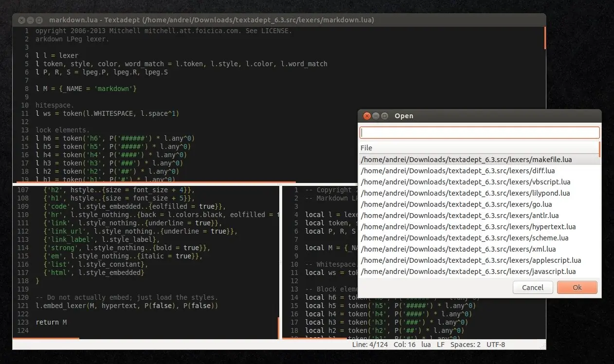The width and height of the screenshot is (614, 364).
Task: Select diff.lua in the file list
Action: pos(479,170)
